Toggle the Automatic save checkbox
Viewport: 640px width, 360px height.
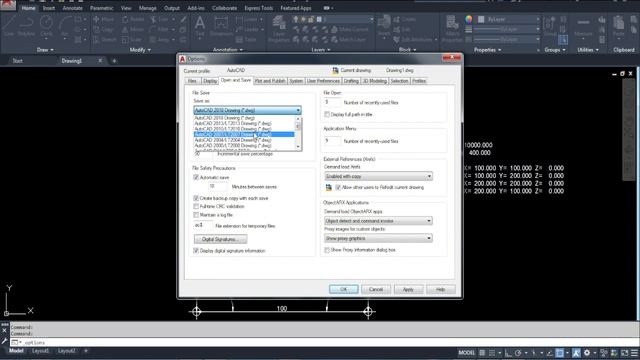click(x=196, y=178)
